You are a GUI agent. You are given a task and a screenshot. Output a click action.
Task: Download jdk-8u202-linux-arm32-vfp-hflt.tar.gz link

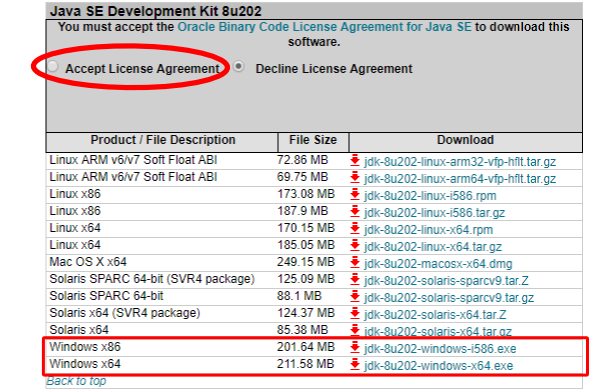coord(460,162)
